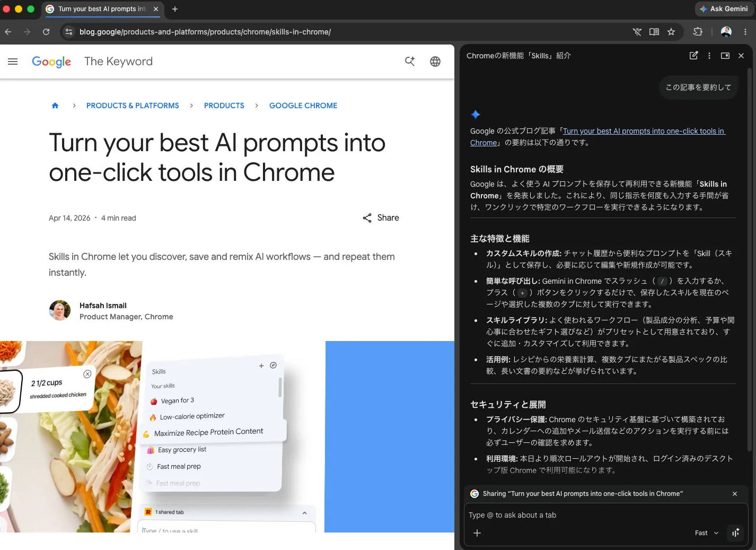
Task: Collapse the 1 shared tab chevron
Action: pyautogui.click(x=304, y=513)
